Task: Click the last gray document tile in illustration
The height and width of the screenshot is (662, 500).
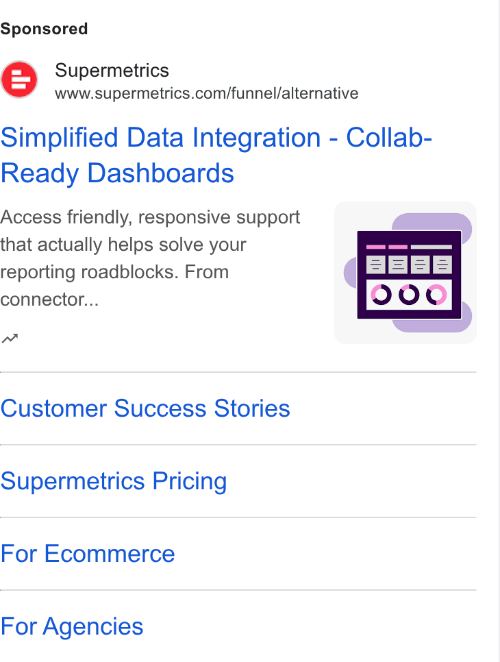Action: [x=442, y=265]
